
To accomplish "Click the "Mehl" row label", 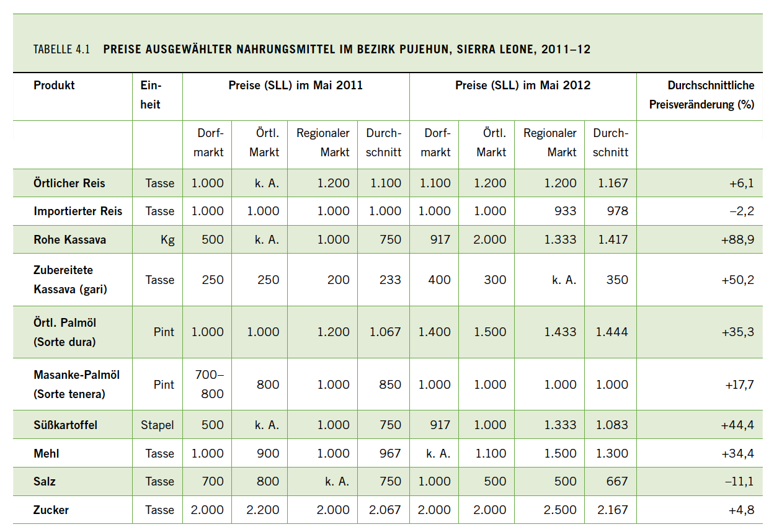I will pos(46,453).
